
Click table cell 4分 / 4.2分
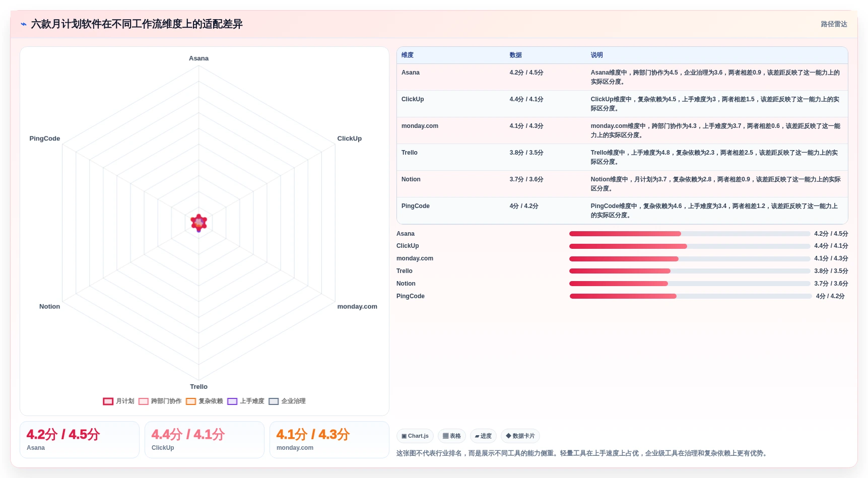click(524, 206)
